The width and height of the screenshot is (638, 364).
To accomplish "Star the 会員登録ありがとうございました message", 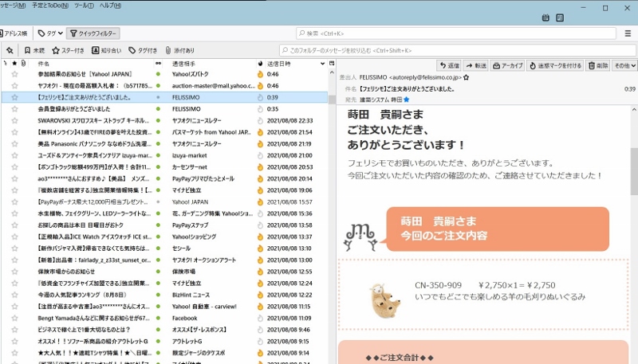I will pos(14,109).
